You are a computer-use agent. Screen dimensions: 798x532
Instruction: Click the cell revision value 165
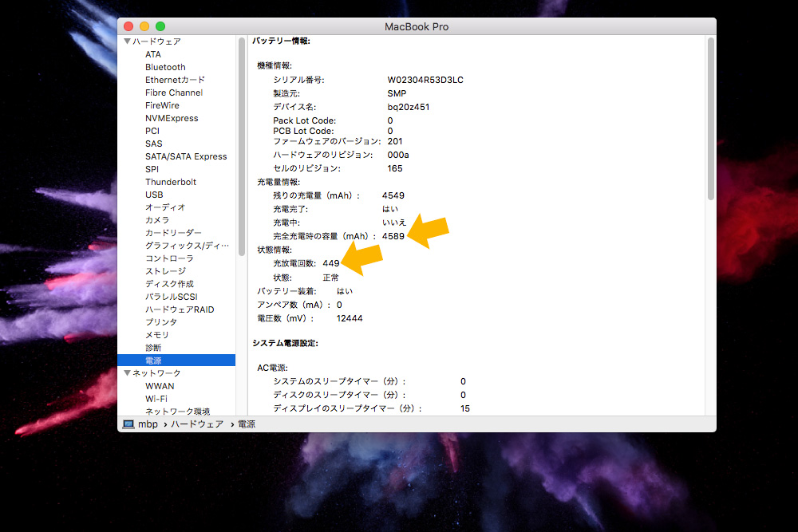coord(395,168)
